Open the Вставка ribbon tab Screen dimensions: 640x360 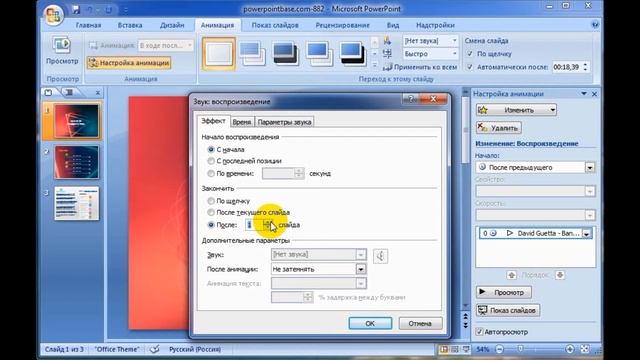[x=130, y=25]
